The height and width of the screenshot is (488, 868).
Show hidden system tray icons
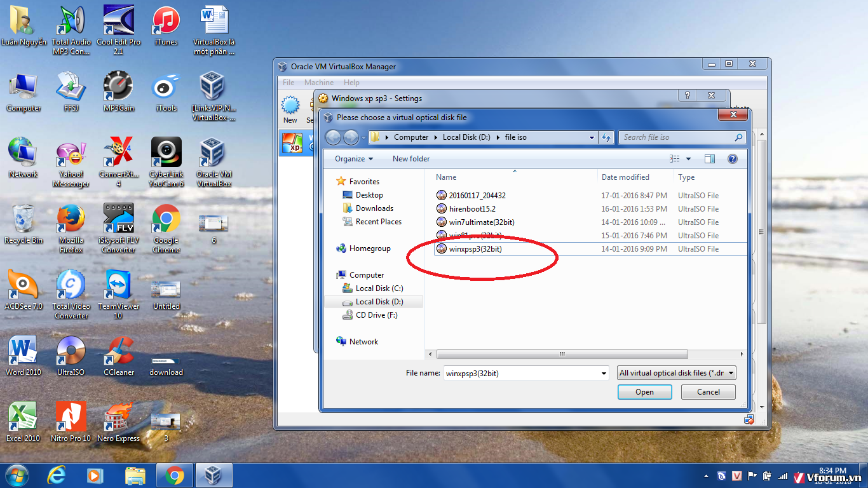click(706, 476)
